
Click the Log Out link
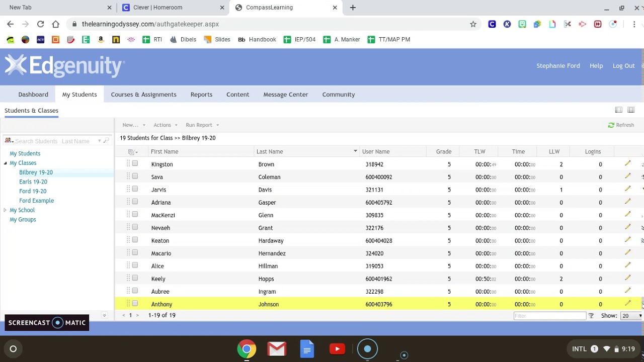(624, 66)
